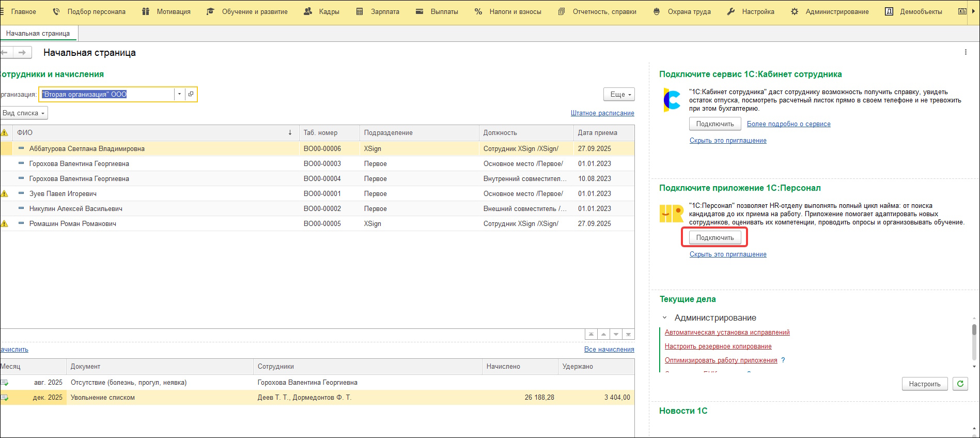Click the organization input field
This screenshot has width=980, height=438.
[107, 94]
